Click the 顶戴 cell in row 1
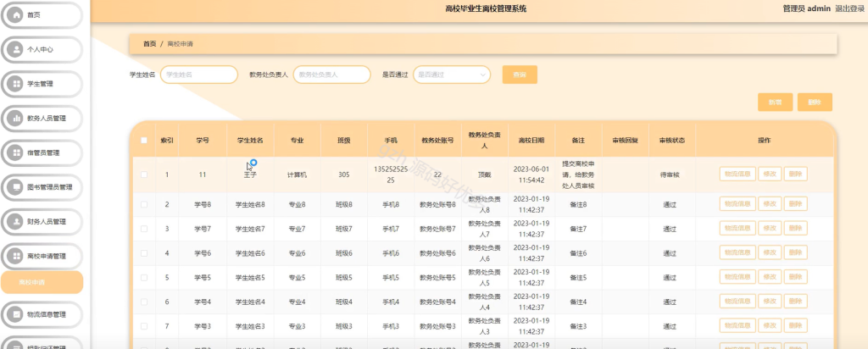This screenshot has height=349, width=868. 484,174
